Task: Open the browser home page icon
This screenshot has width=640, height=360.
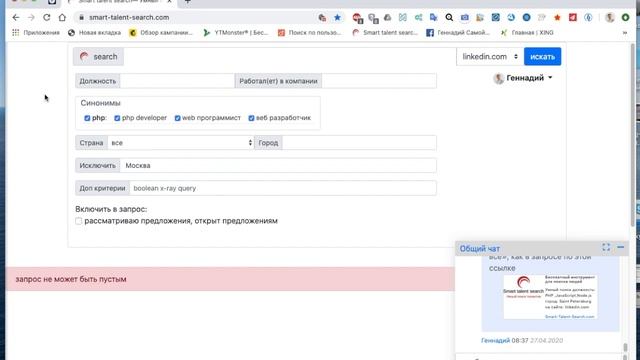Action: pyautogui.click(x=62, y=18)
